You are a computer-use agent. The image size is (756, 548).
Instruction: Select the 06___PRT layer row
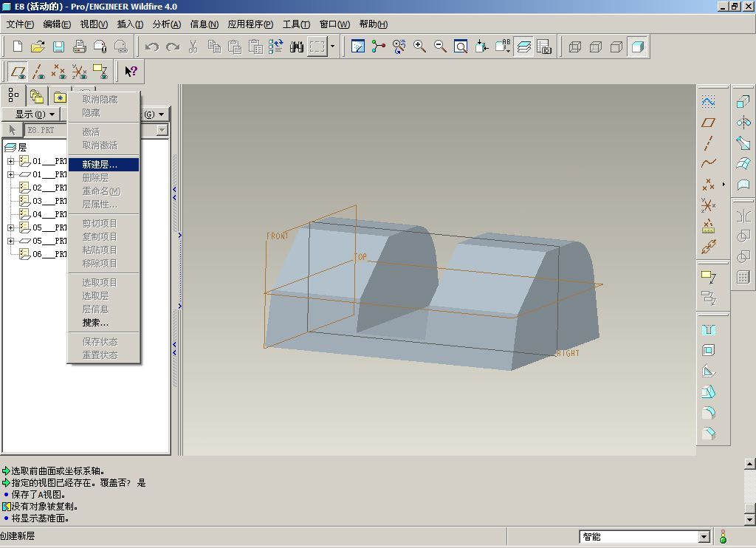tap(43, 254)
